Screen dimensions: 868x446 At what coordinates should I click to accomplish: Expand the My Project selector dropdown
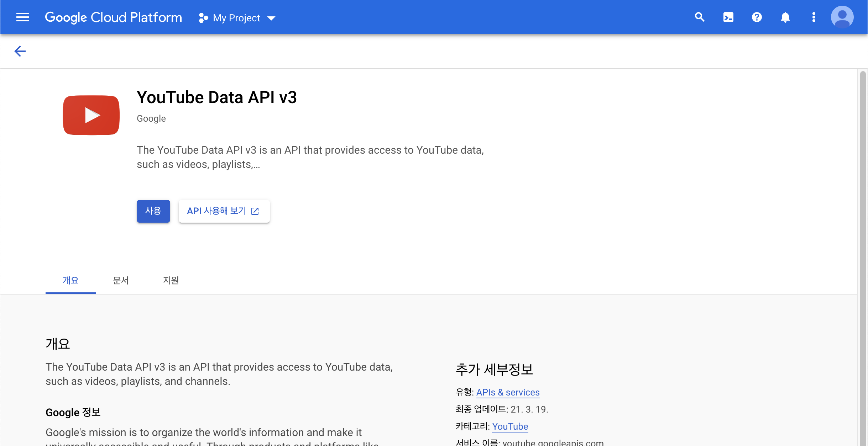point(271,18)
